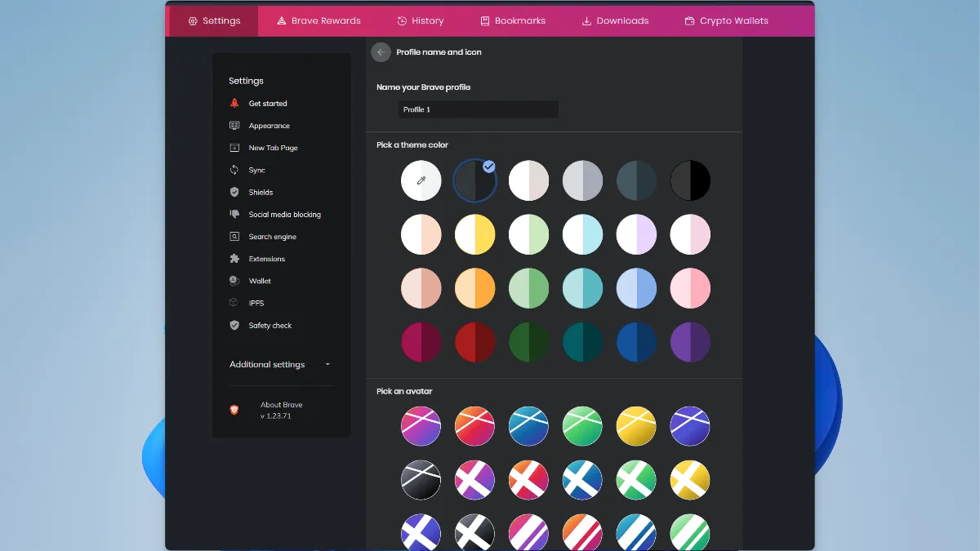980x551 pixels.
Task: Open the Crypto Wallets tab
Action: pos(727,20)
